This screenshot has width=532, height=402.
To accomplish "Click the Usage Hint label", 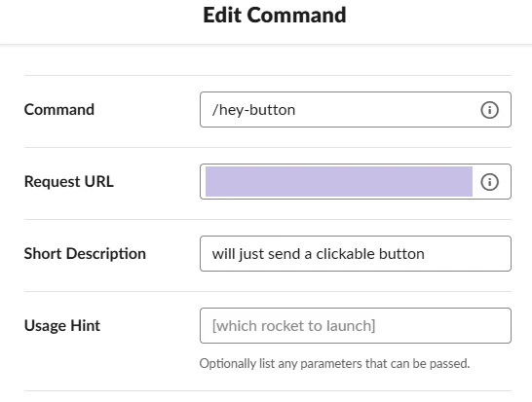I will (x=62, y=325).
